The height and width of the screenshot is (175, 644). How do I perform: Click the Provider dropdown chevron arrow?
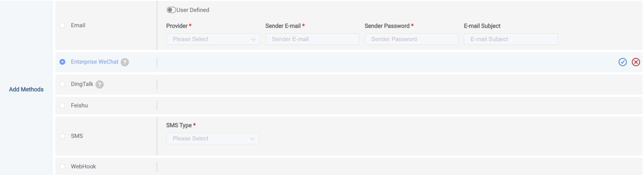pyautogui.click(x=253, y=39)
